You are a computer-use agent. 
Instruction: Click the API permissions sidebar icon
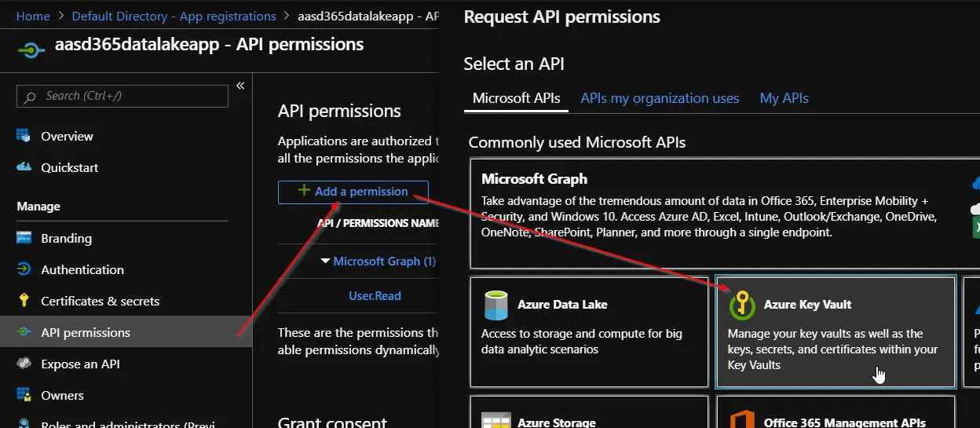(x=24, y=332)
